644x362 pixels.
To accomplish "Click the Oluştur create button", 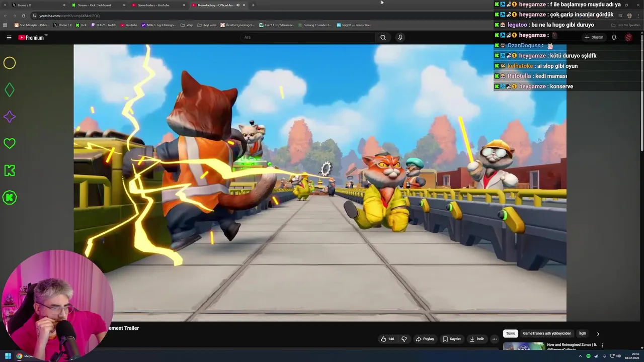I will pyautogui.click(x=594, y=37).
